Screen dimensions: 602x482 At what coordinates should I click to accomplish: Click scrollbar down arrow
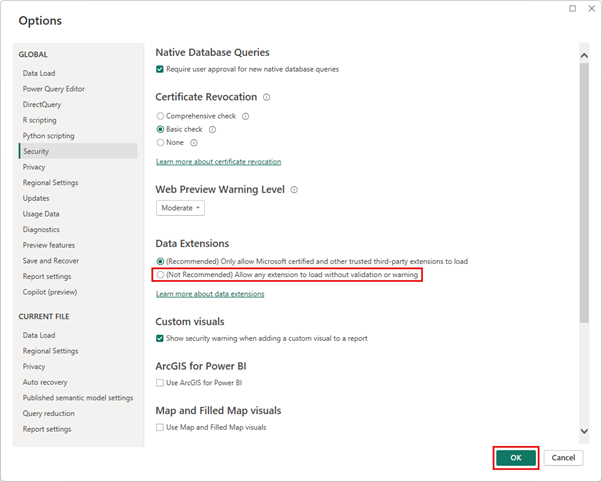(x=584, y=431)
